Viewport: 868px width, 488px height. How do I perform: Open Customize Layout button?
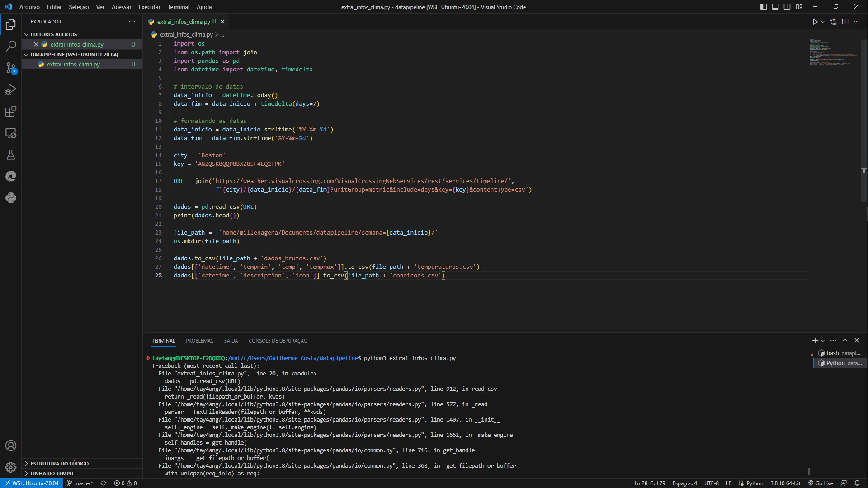click(x=799, y=7)
